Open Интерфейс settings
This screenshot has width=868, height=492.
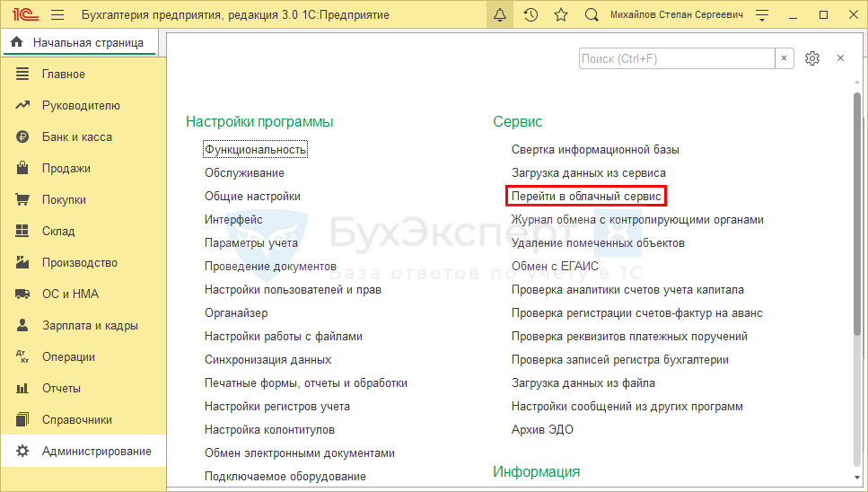click(x=233, y=220)
